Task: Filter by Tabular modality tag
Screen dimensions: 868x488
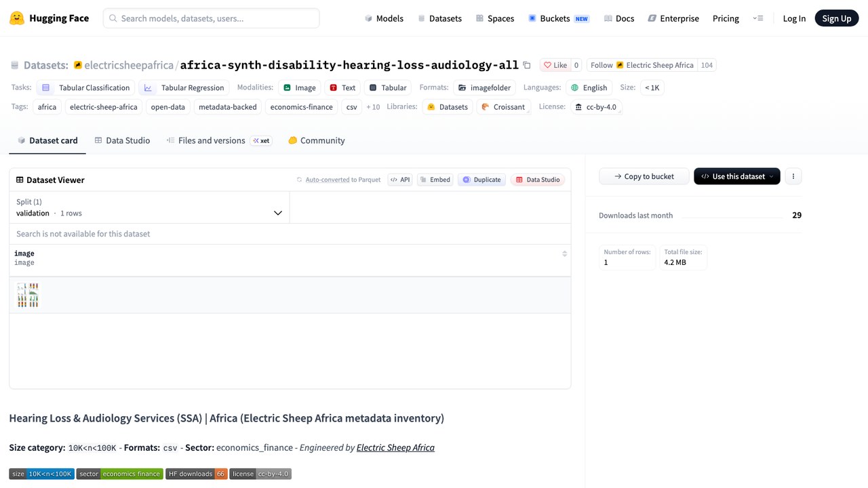Action: (x=388, y=87)
